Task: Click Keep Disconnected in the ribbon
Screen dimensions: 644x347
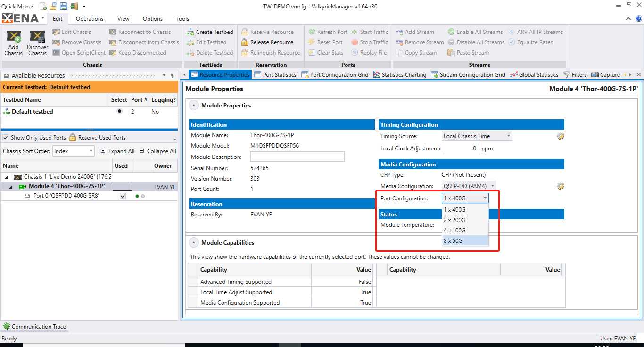Action: click(137, 53)
